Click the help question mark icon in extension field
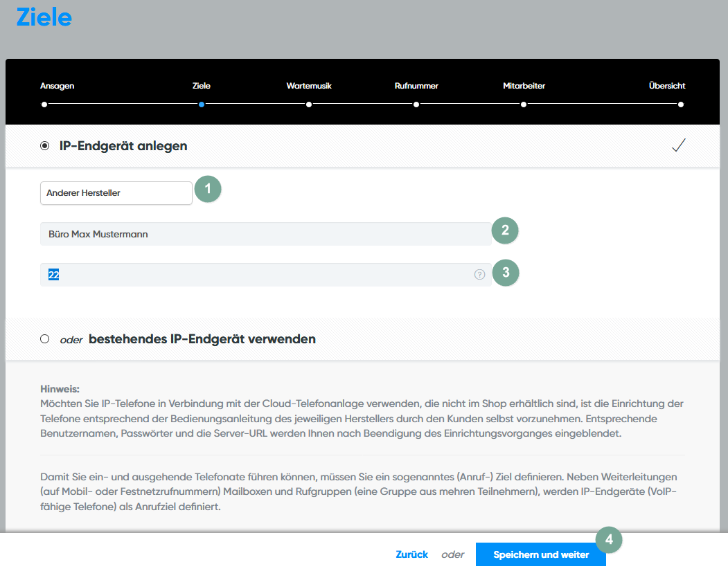Image resolution: width=728 pixels, height=571 pixels. 479,275
